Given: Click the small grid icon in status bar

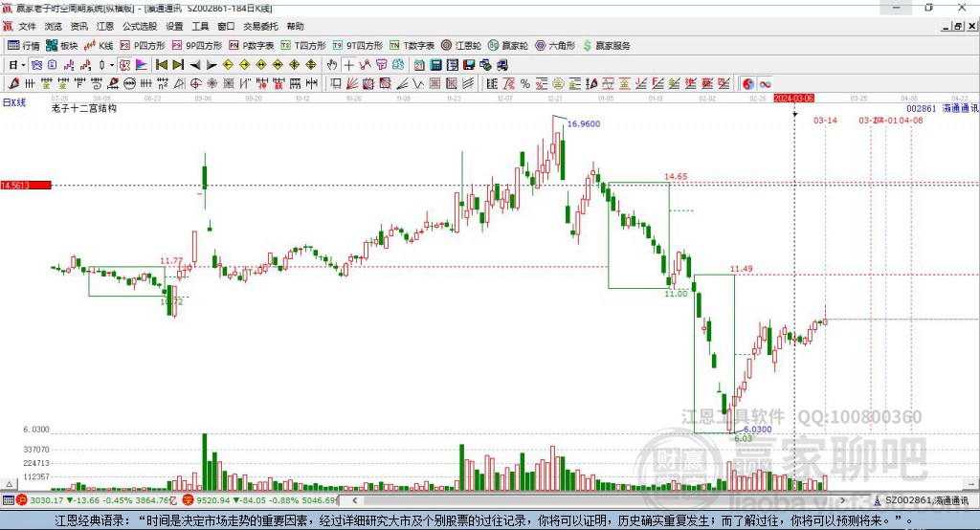Looking at the screenshot, I should tap(8, 500).
